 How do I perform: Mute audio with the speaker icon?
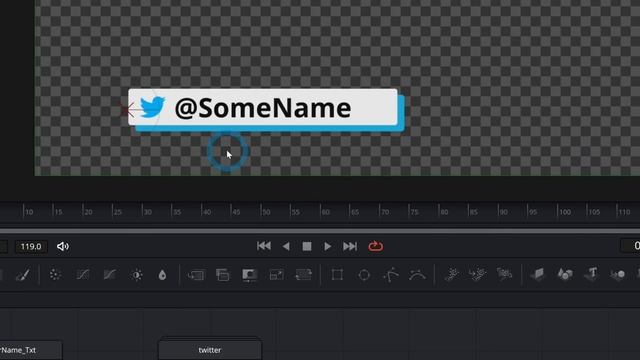63,247
